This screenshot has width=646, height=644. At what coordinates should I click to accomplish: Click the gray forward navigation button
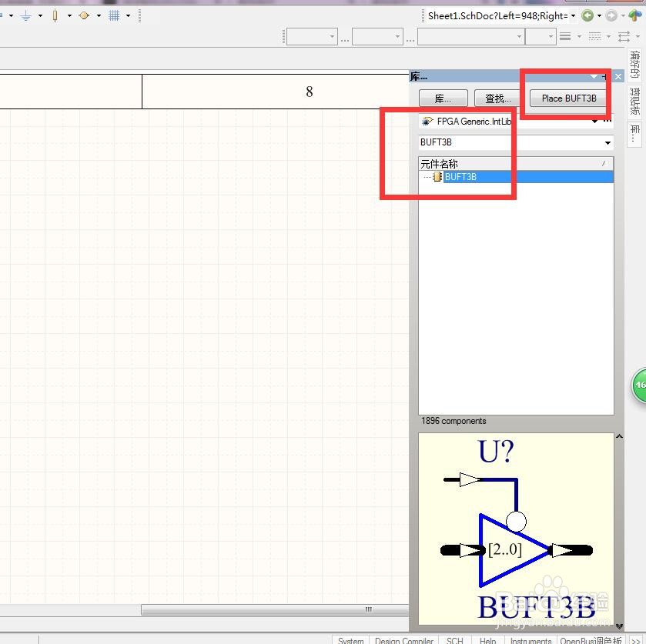[611, 15]
